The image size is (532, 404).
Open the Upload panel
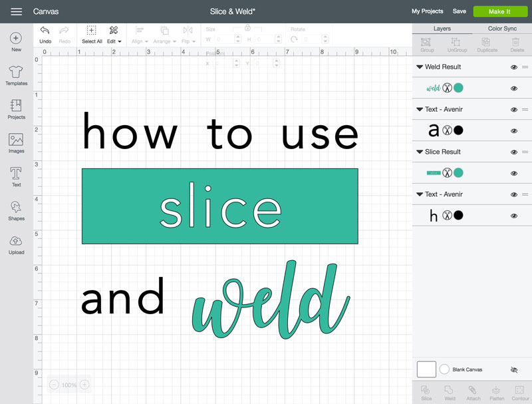point(16,244)
